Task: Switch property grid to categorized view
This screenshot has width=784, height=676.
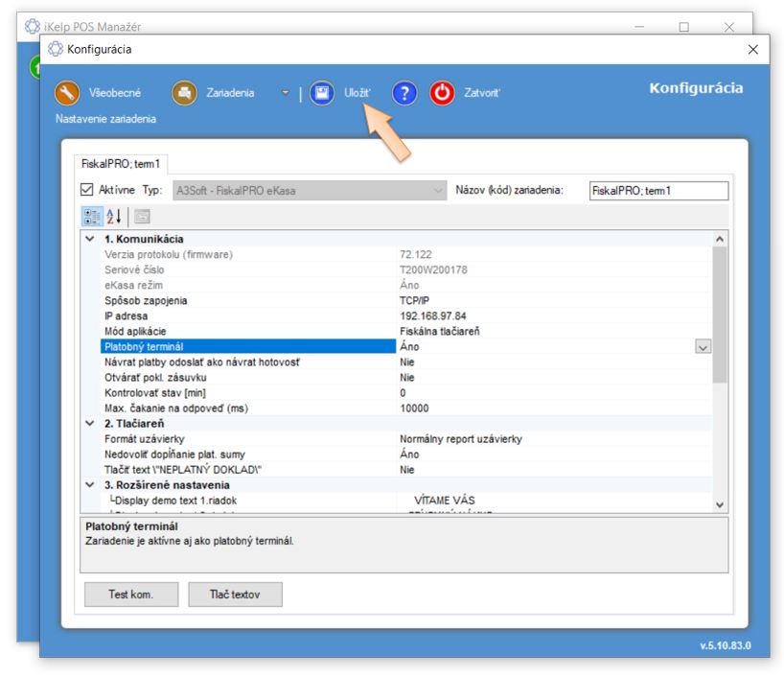Action: coord(91,217)
